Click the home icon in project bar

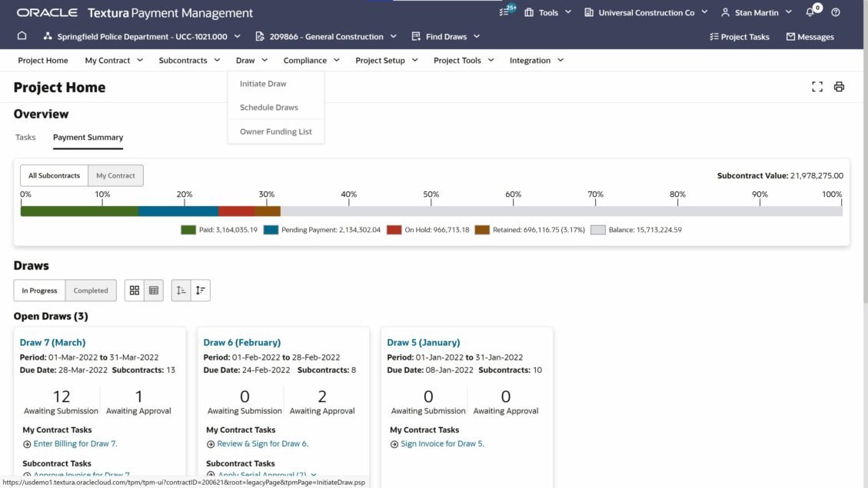point(22,36)
